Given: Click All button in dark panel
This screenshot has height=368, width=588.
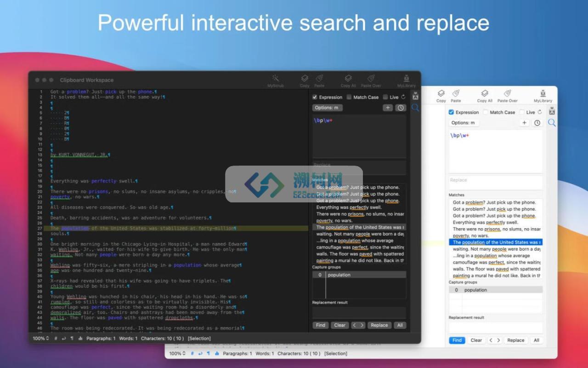Looking at the screenshot, I should tap(400, 325).
